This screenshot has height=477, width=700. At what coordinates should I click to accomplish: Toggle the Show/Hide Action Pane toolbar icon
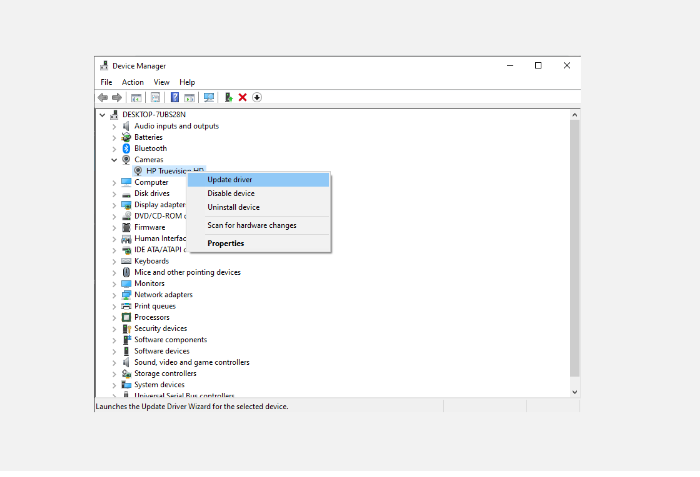[189, 97]
